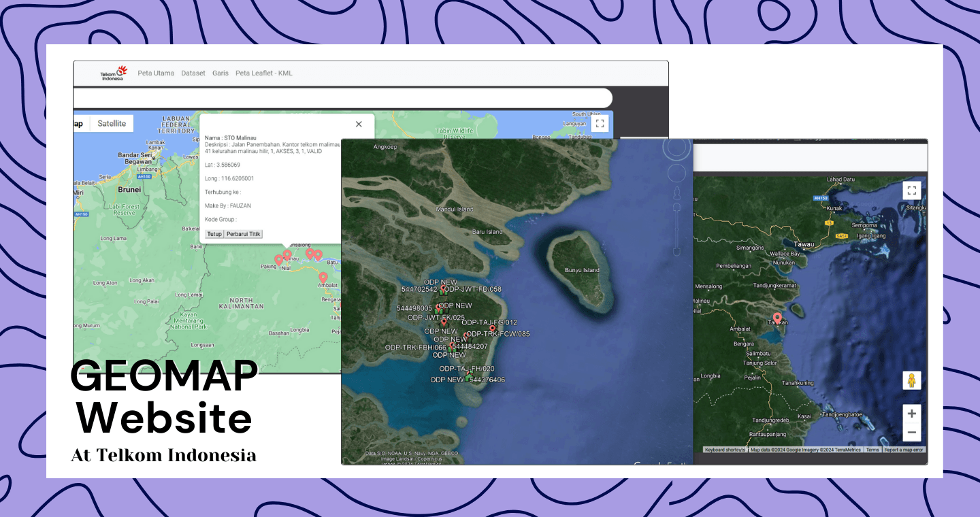
Task: Select the ODP-JWT-FD/058 placemark label
Action: click(x=472, y=289)
